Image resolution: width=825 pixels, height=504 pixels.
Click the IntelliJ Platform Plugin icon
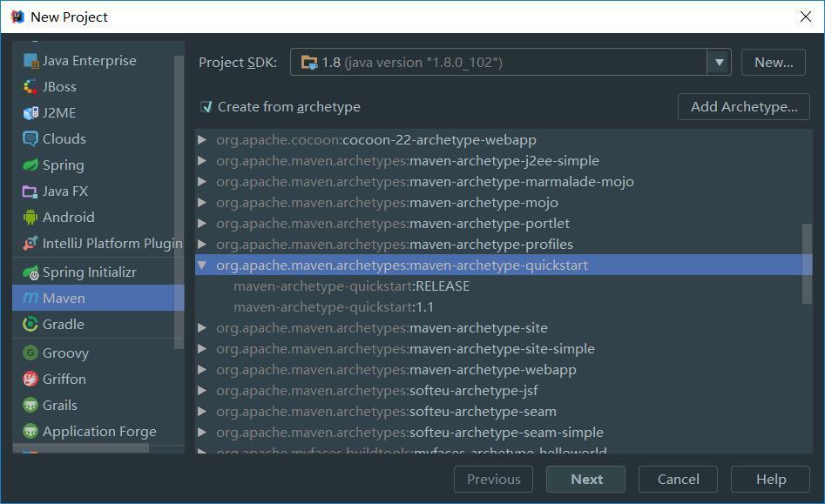click(x=30, y=244)
